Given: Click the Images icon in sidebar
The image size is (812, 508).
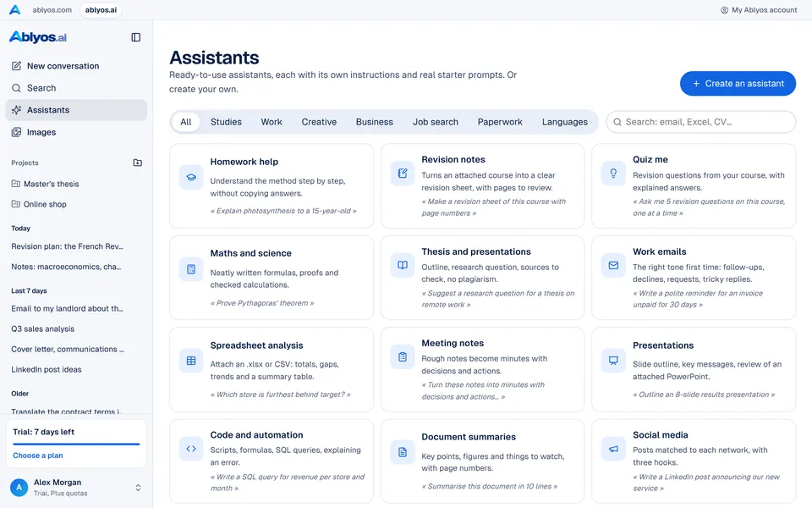Looking at the screenshot, I should 17,132.
